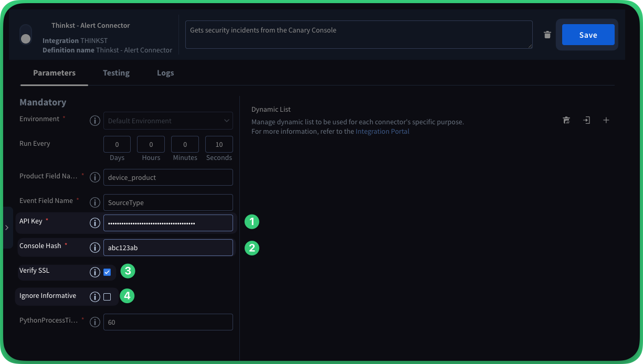The width and height of the screenshot is (643, 364).
Task: Open the Environment dropdown
Action: pyautogui.click(x=168, y=121)
